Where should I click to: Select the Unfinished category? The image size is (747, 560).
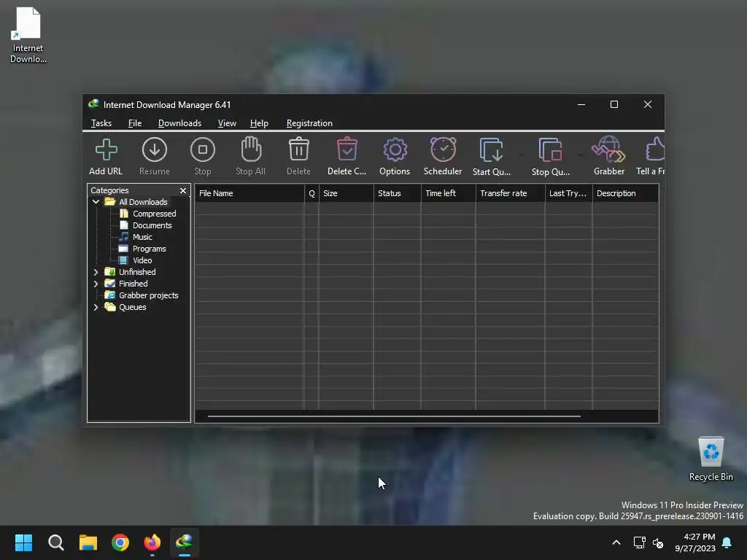pyautogui.click(x=137, y=272)
